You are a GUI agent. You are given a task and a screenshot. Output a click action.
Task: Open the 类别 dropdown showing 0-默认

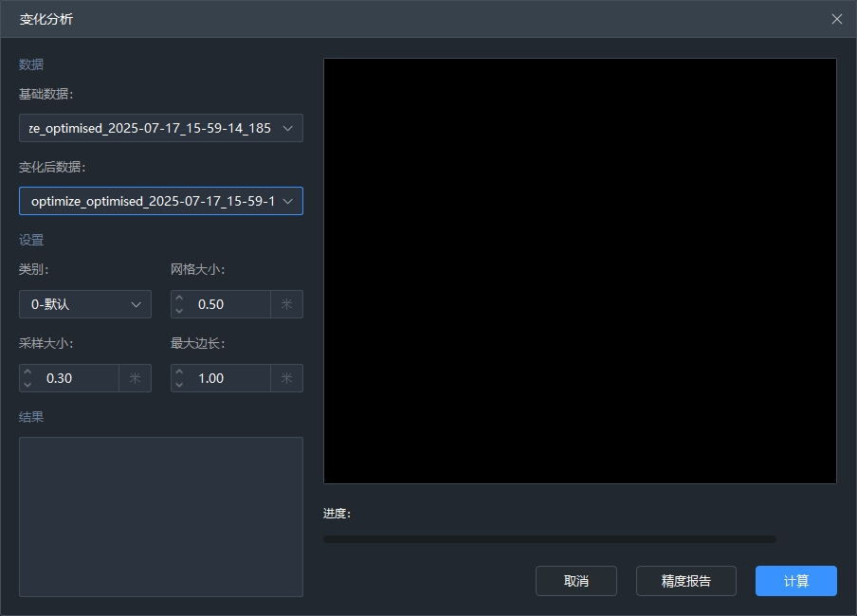(x=84, y=304)
